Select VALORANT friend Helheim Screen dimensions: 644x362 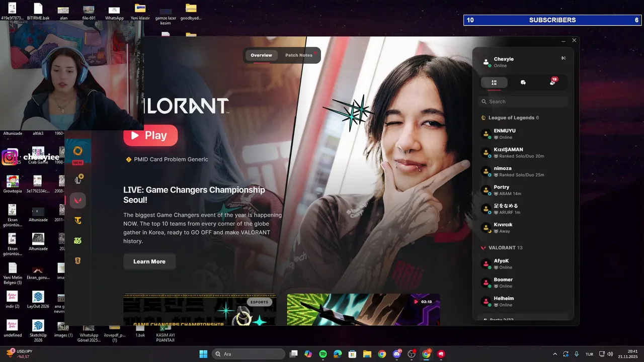pyautogui.click(x=523, y=301)
